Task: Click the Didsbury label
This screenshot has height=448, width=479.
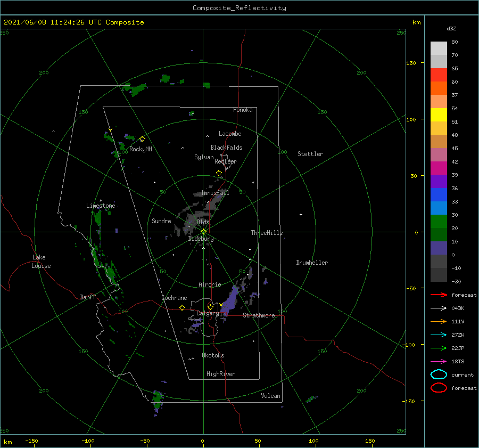Action: click(201, 239)
